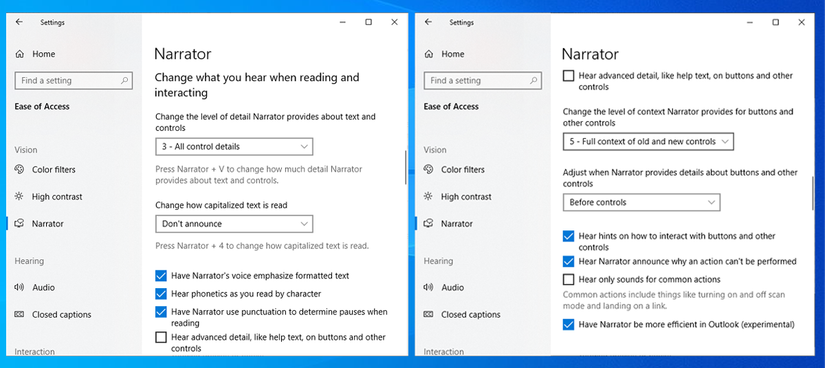Uncheck Hear hints on how to interact
The height and width of the screenshot is (368, 825).
tap(568, 236)
